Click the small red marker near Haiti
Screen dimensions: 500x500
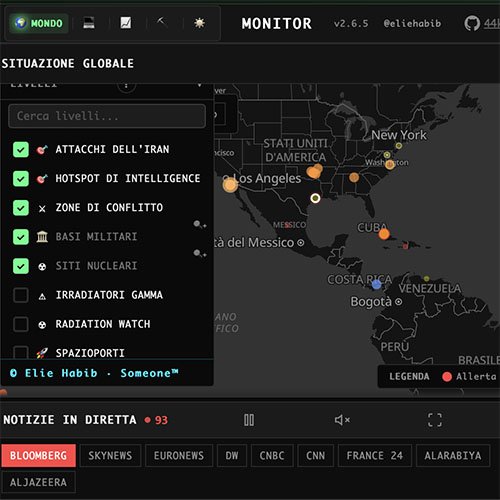(405, 246)
